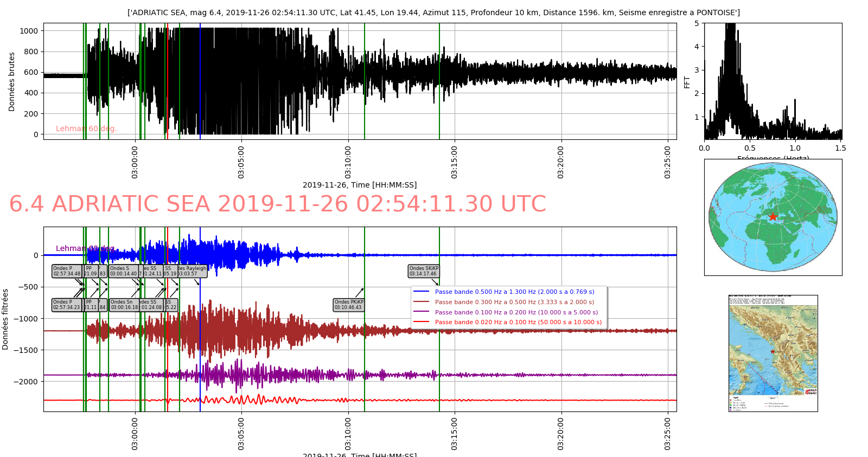Click the Rayleigh 03:03:57 wave annotation
The width and height of the screenshot is (868, 457).
click(193, 271)
